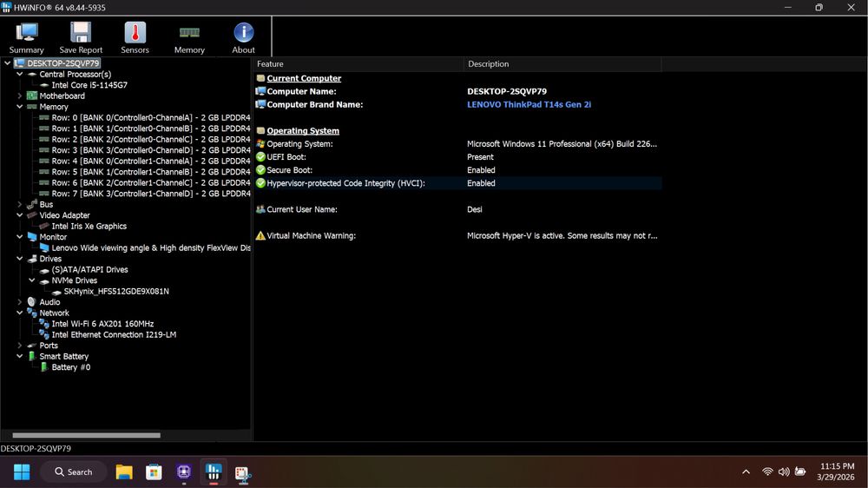The width and height of the screenshot is (868, 488).
Task: Open File Explorer from taskbar
Action: [124, 472]
